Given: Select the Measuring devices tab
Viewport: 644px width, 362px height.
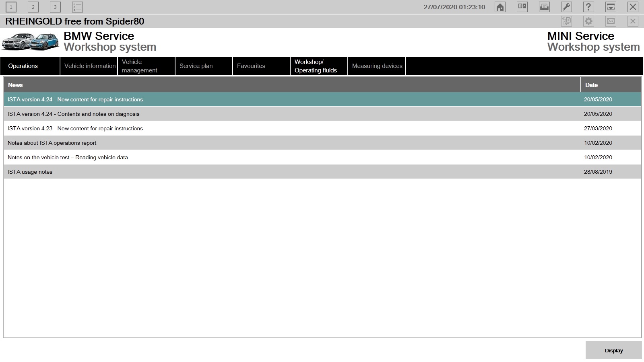Looking at the screenshot, I should [377, 66].
